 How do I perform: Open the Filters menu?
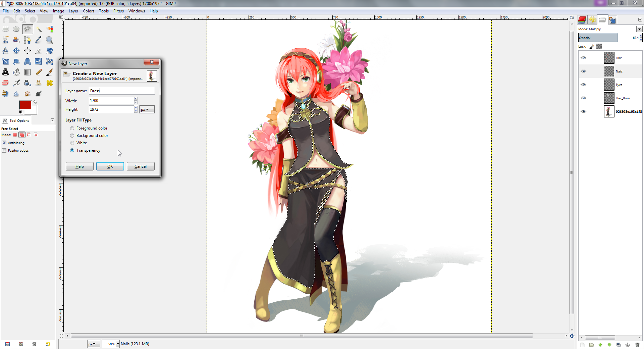pos(118,11)
